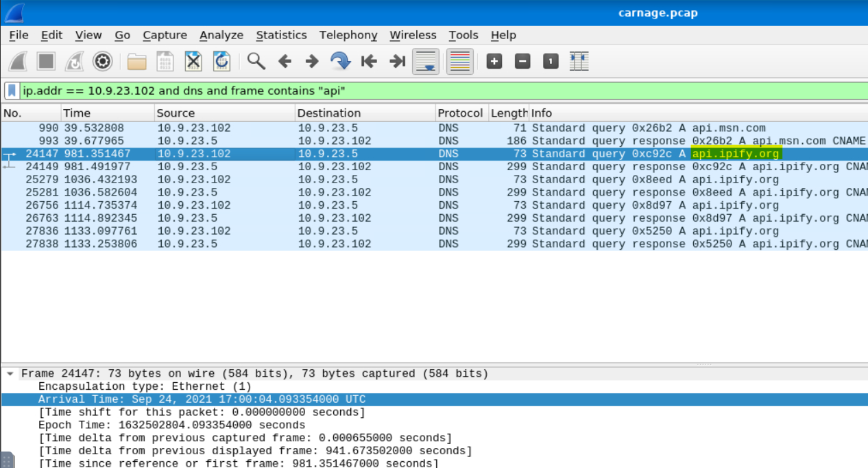This screenshot has height=468, width=868.
Task: Open the Statistics menu
Action: (x=281, y=35)
